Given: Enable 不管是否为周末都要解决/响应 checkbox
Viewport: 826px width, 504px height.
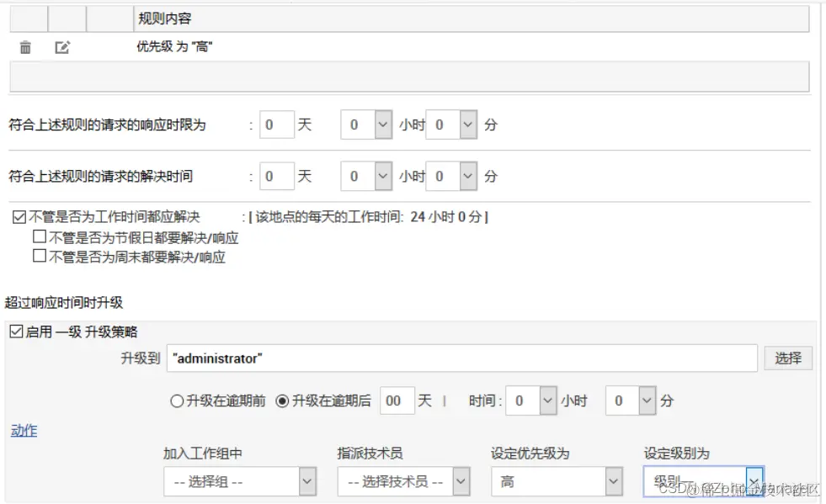Looking at the screenshot, I should (x=40, y=256).
